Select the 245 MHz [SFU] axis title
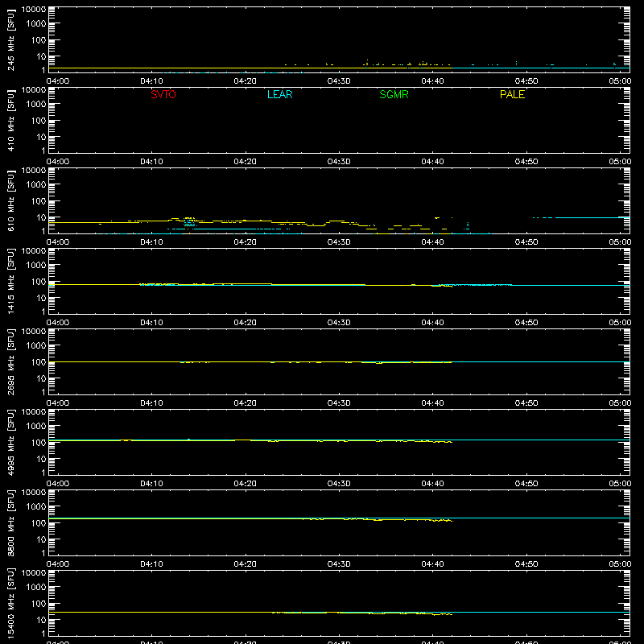The image size is (644, 644). pos(10,39)
